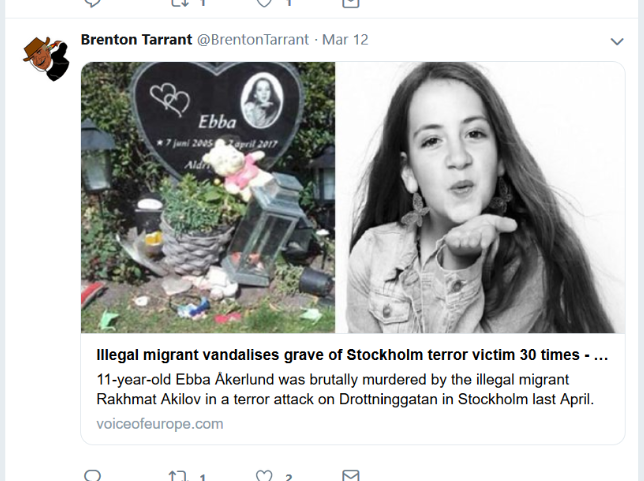Open the tweet options chevron menu
Viewport: 644px width, 481px height.
[x=617, y=41]
